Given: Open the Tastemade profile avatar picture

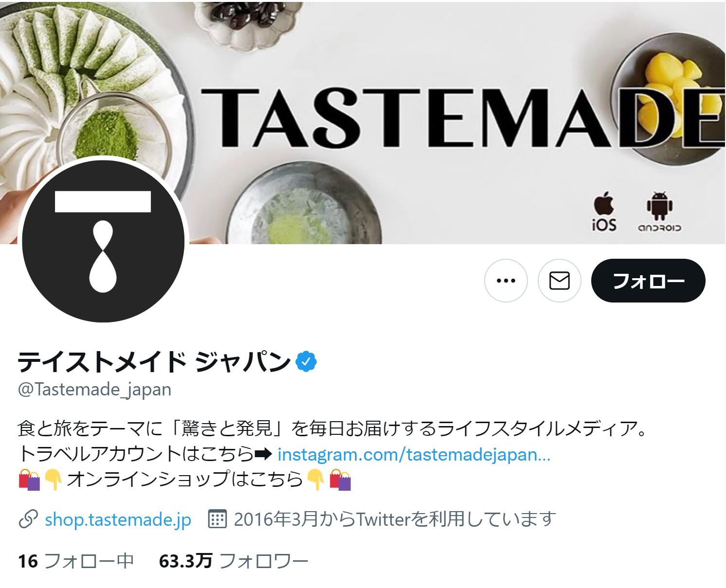Looking at the screenshot, I should (103, 241).
